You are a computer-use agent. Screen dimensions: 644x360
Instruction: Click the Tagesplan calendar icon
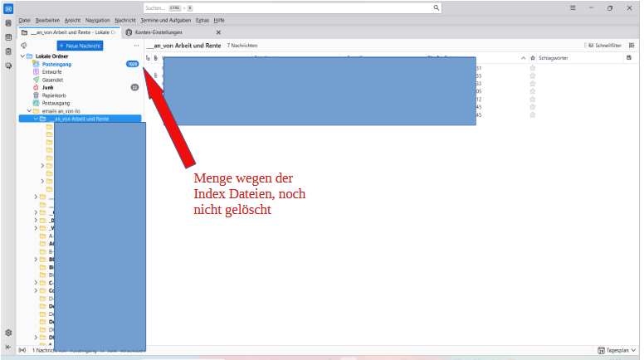[x=602, y=350]
